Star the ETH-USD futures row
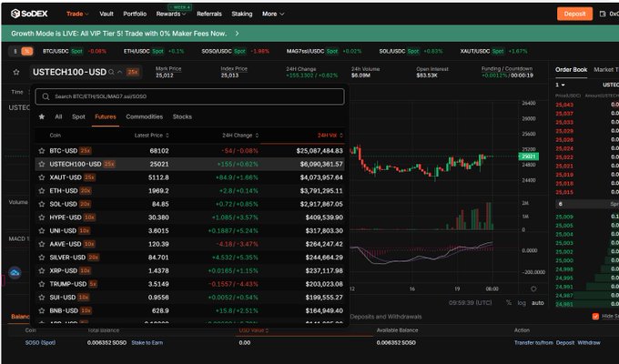The width and height of the screenshot is (619, 364). tap(42, 191)
